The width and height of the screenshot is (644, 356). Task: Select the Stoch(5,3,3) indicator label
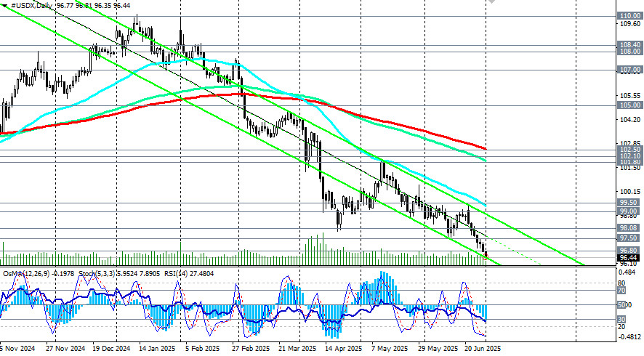pyautogui.click(x=96, y=273)
